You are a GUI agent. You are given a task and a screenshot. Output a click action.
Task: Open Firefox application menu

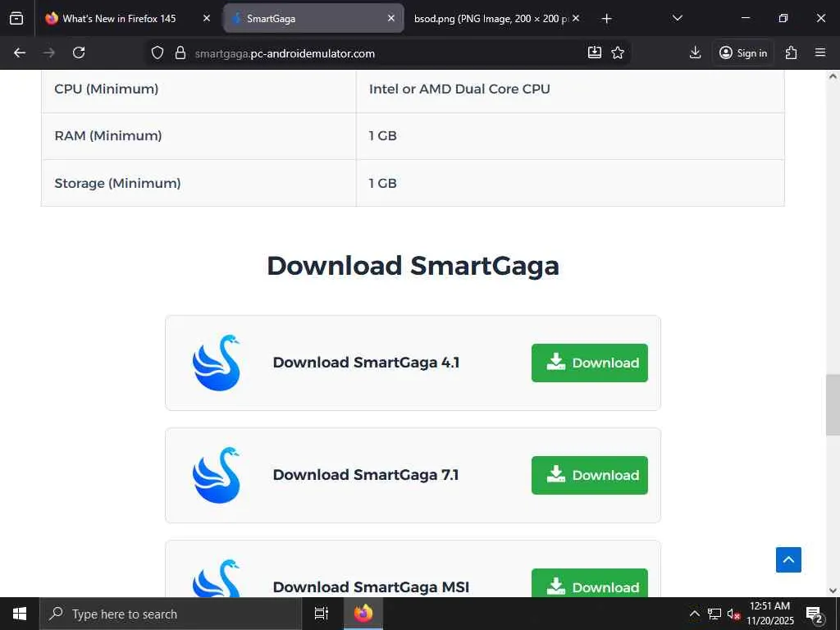pos(820,52)
